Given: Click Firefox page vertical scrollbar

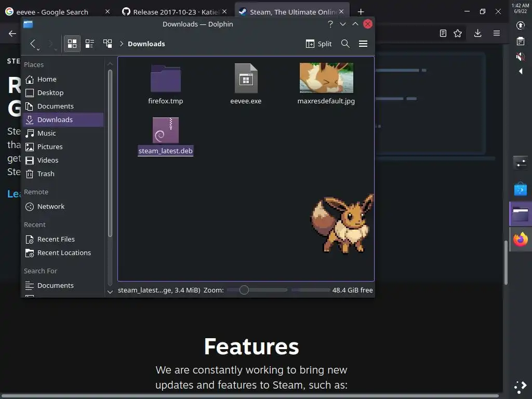Looking at the screenshot, I should click(506, 262).
